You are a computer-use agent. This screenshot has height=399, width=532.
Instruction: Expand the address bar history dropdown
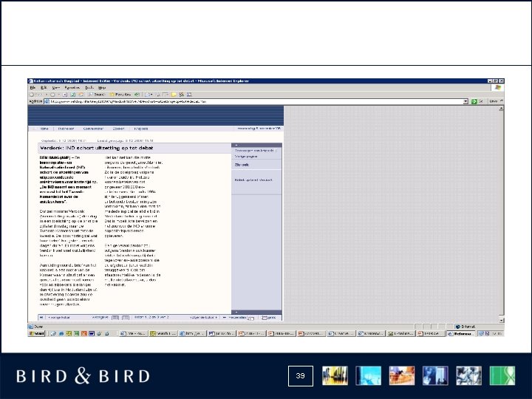(x=465, y=101)
